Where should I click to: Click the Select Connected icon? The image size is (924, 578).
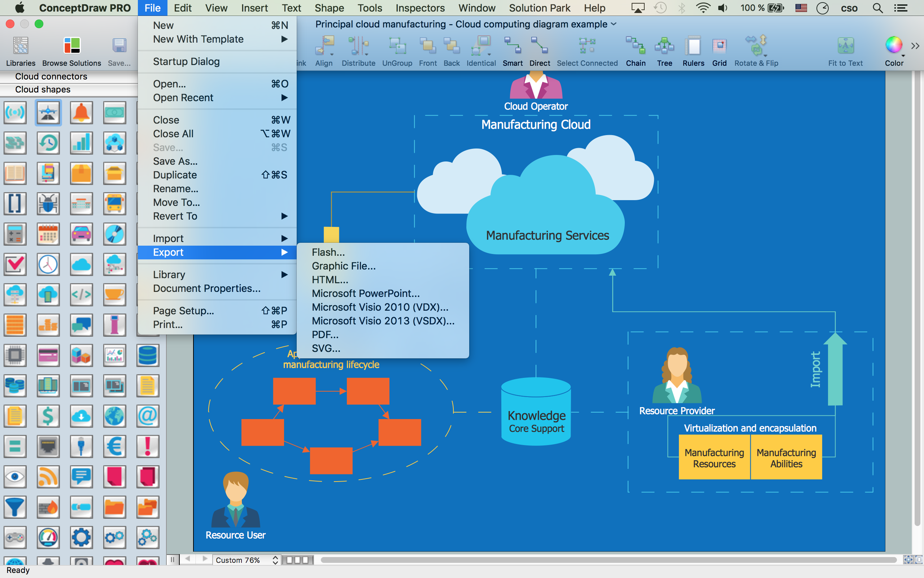587,46
